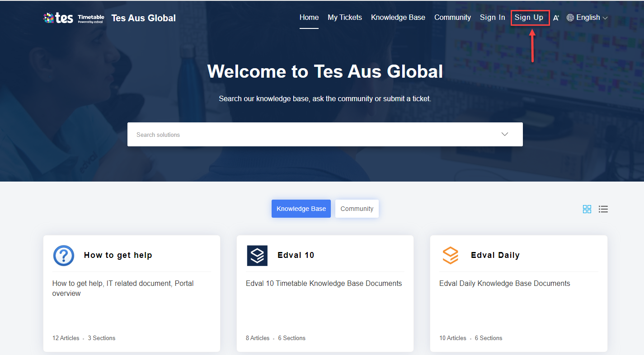Click '12 Articles' text
The height and width of the screenshot is (355, 644).
66,338
